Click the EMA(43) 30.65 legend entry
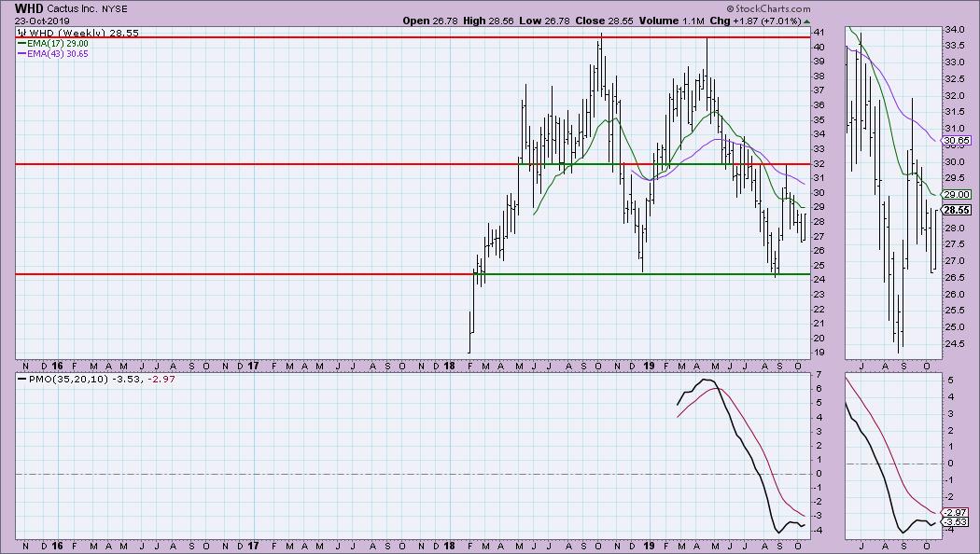 (x=58, y=54)
